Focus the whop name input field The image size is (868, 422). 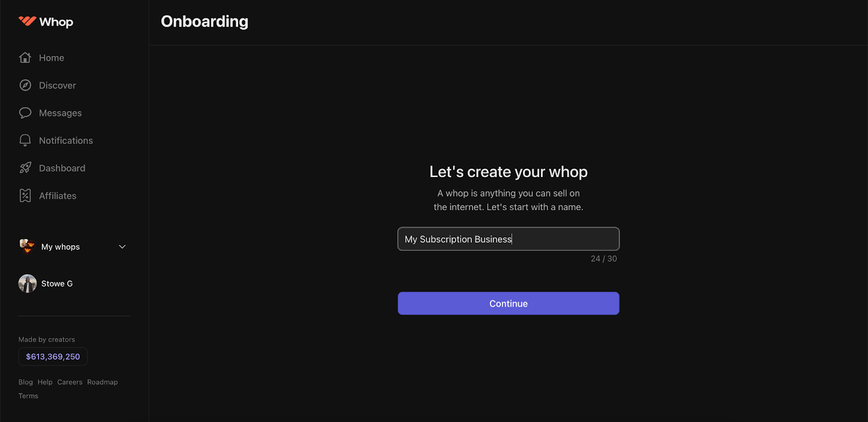pos(508,239)
